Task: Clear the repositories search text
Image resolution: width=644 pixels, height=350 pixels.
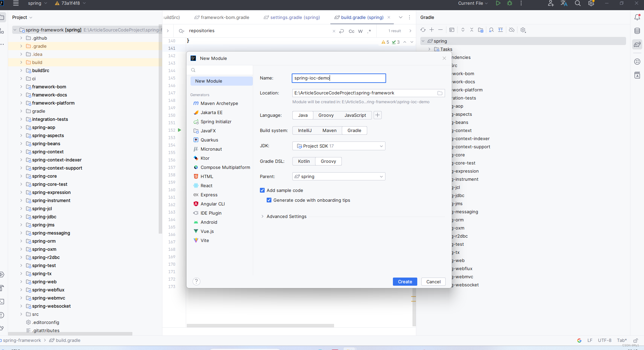Action: pos(334,31)
